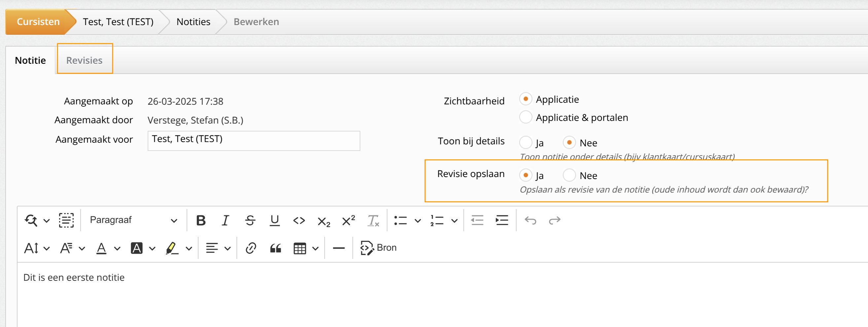Redo the last edit

[x=555, y=220]
